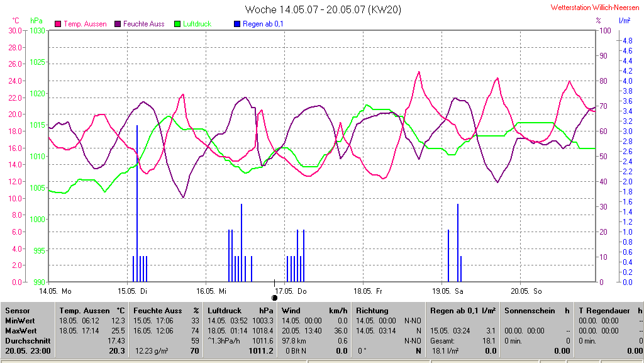
Task: Select the Temp. Aussen legend label
Action: click(x=85, y=24)
